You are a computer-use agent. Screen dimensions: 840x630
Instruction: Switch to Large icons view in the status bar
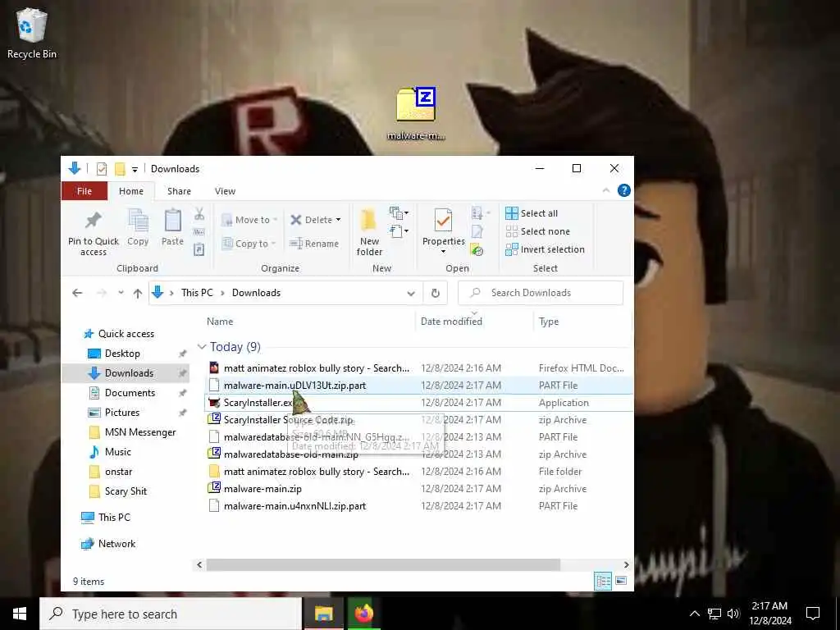pos(621,581)
